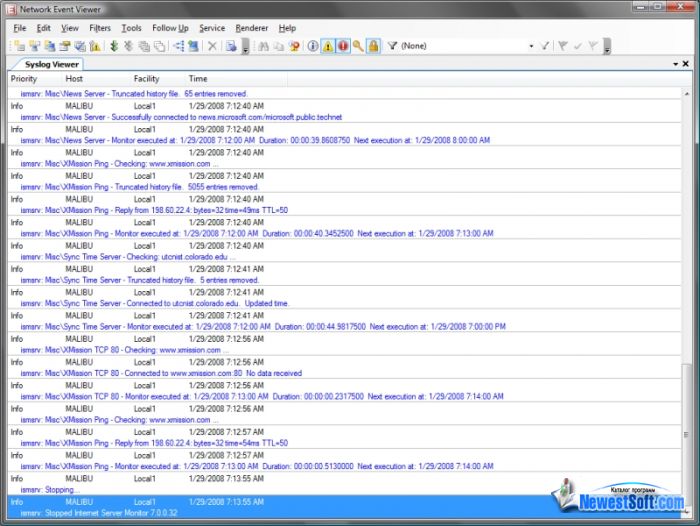Toggle the yellow Warning severity filter icon
Screen dimensions: 700x526
point(328,46)
